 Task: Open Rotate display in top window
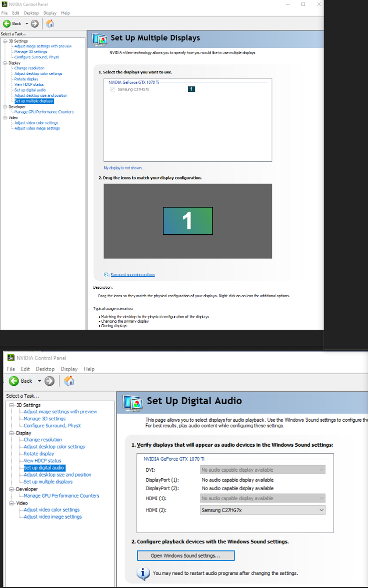26,79
